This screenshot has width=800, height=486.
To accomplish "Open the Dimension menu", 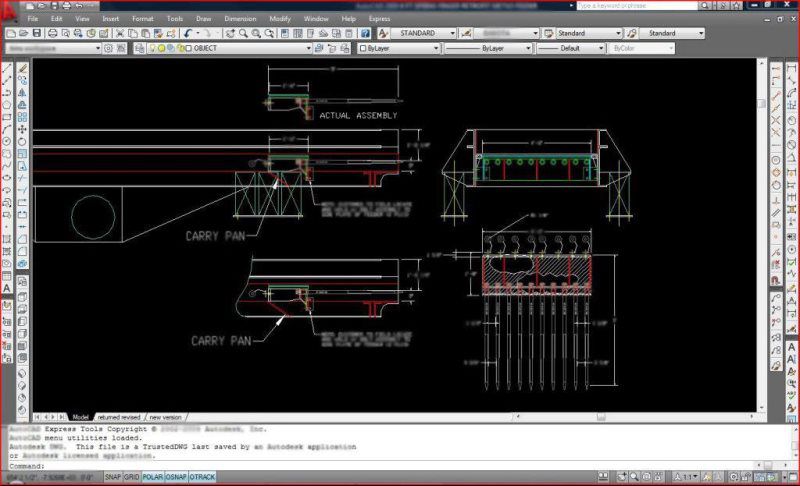I will [239, 19].
